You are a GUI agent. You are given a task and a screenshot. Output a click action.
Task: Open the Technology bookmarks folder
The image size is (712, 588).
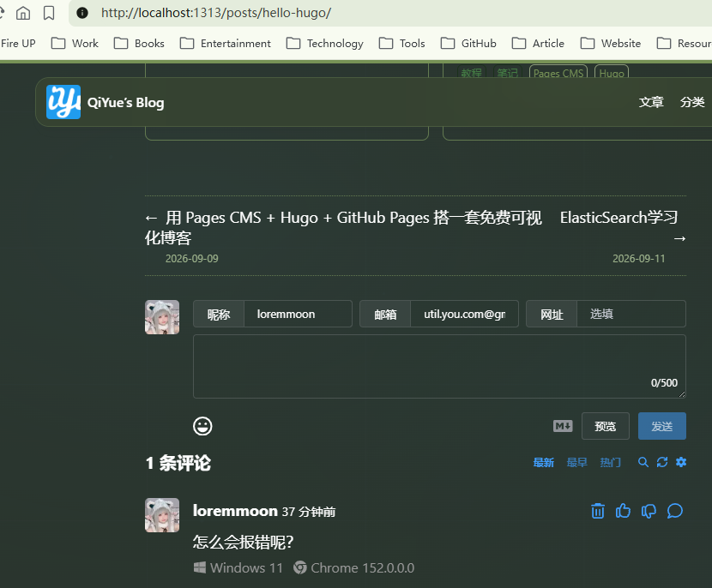tap(325, 44)
